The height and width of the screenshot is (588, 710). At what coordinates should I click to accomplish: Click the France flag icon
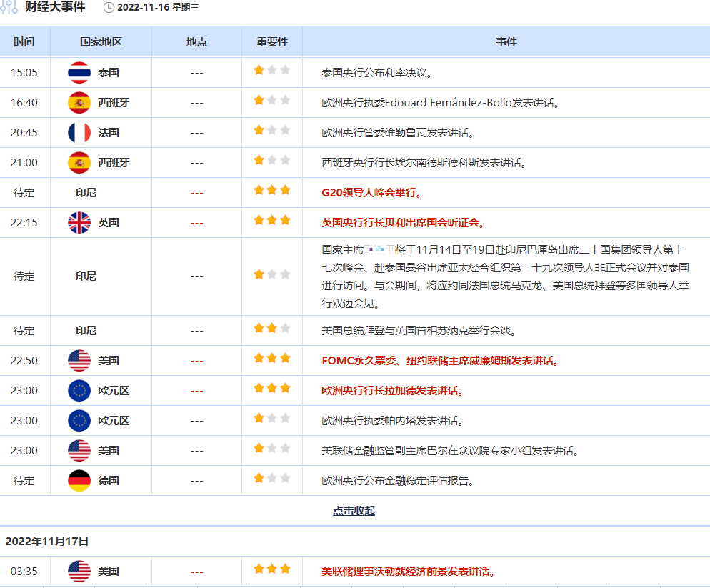point(79,133)
